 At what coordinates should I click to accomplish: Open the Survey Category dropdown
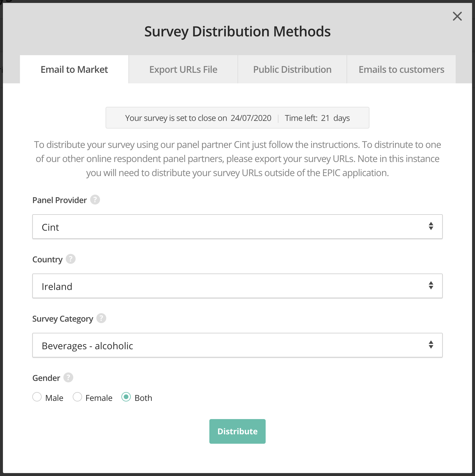pos(237,345)
